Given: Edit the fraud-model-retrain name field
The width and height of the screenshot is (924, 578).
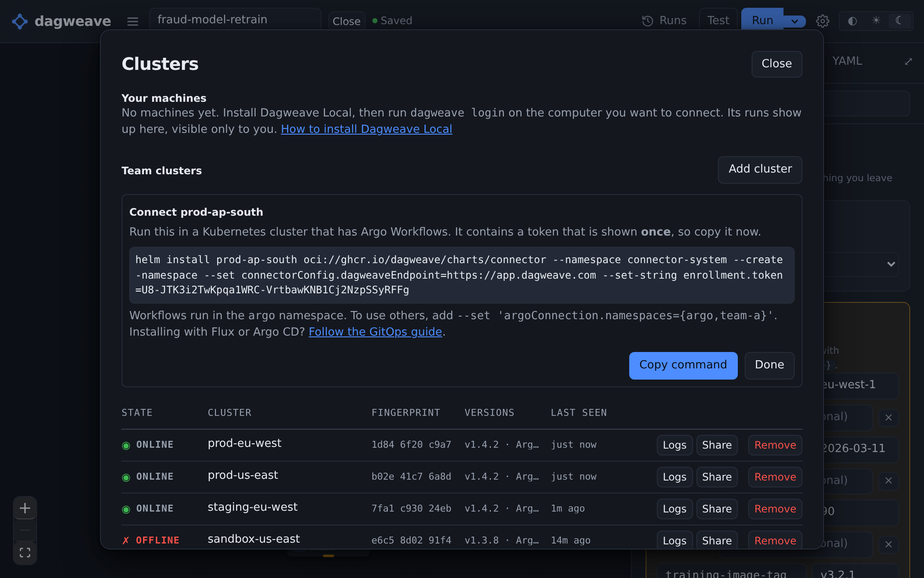Looking at the screenshot, I should point(235,19).
